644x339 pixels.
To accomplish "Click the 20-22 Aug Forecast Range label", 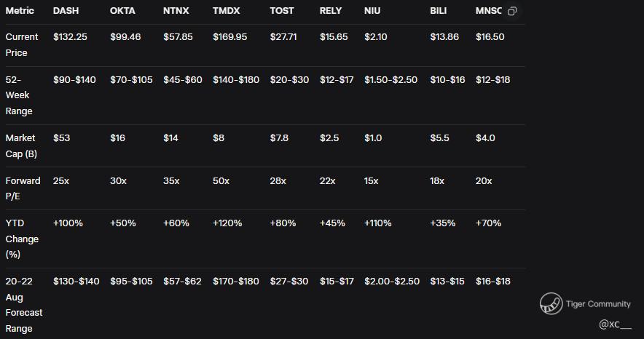I will 24,305.
